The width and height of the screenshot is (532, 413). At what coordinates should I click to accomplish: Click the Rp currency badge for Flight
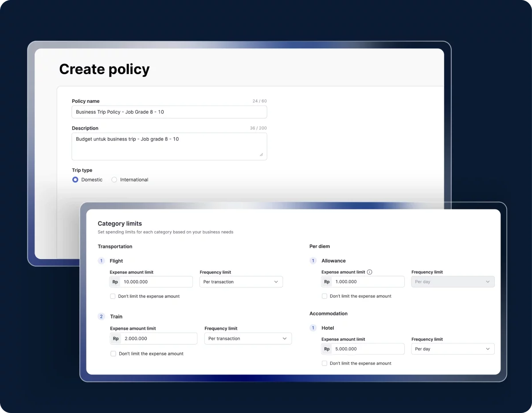click(x=115, y=282)
